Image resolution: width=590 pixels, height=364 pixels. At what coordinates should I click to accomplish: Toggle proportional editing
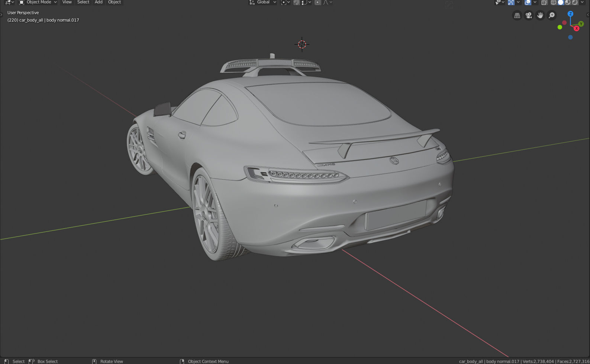coord(317,2)
